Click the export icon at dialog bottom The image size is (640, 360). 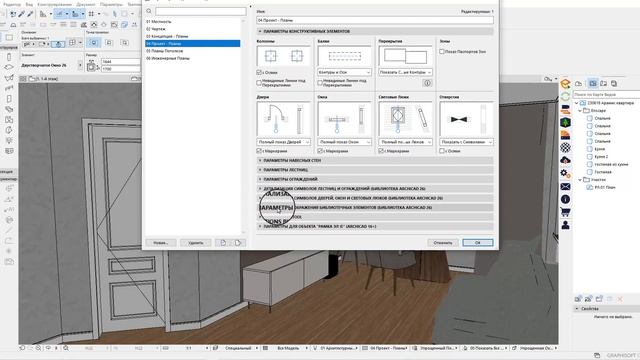238,243
